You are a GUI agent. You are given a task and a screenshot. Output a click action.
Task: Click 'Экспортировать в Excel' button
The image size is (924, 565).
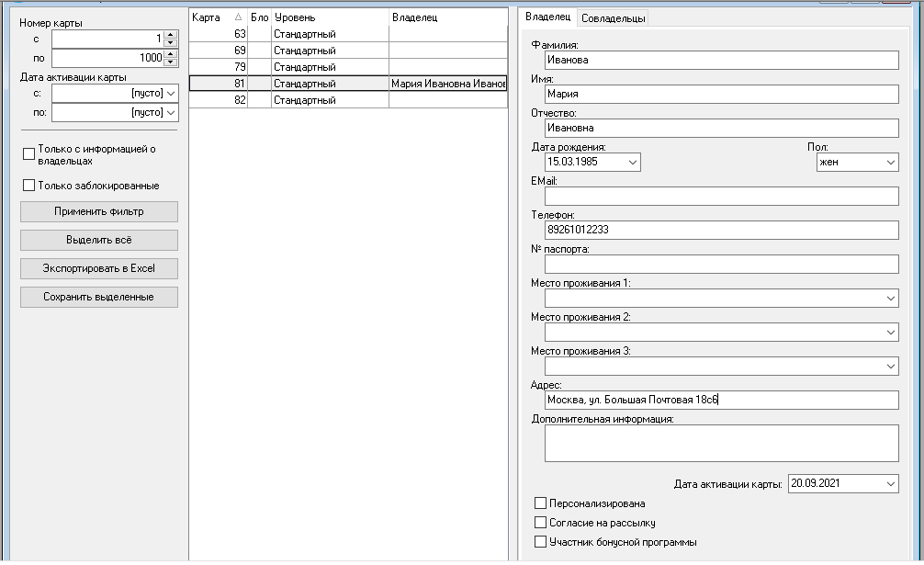click(99, 268)
